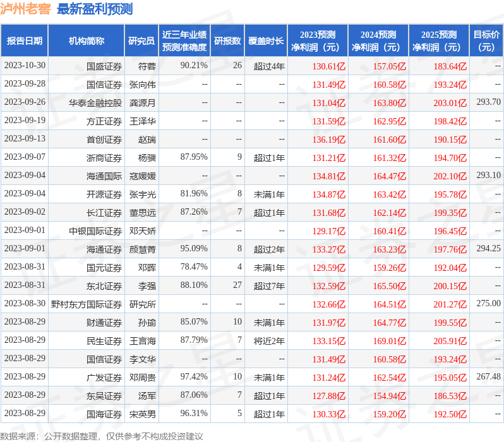Click the 研报数 column header
Screen dimensions: 504x442
(227, 41)
